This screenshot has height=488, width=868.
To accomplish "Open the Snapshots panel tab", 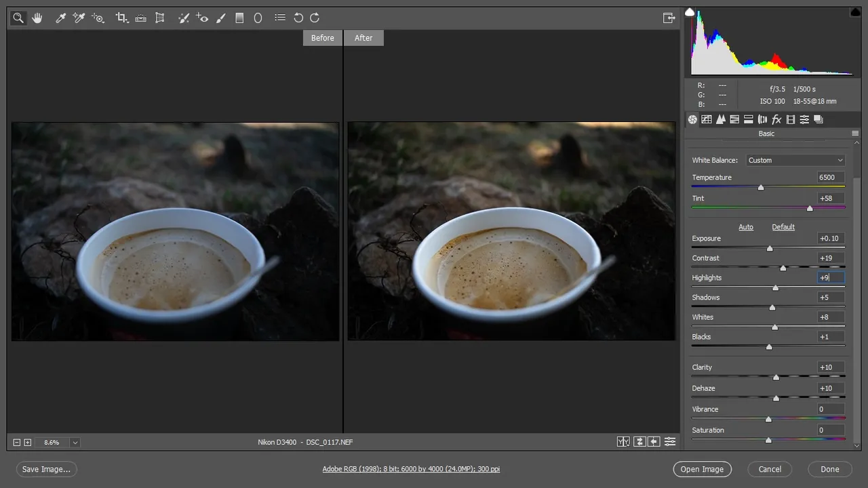I will 818,119.
